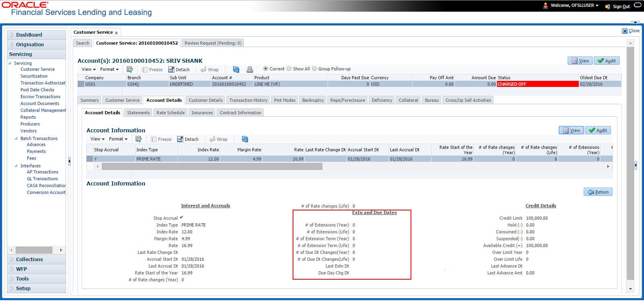Open the Review Request (Pending: 0) tab
Viewport: 644px width, 301px height.
tap(213, 43)
